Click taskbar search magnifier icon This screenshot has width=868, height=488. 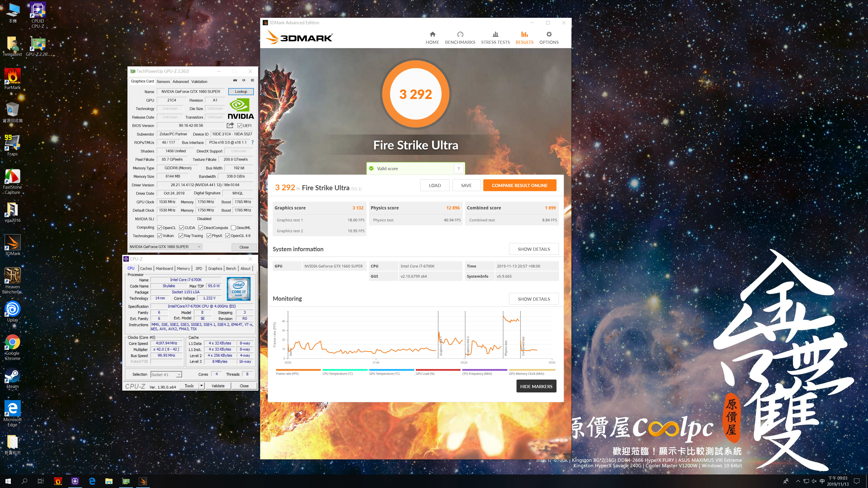pos(24,481)
